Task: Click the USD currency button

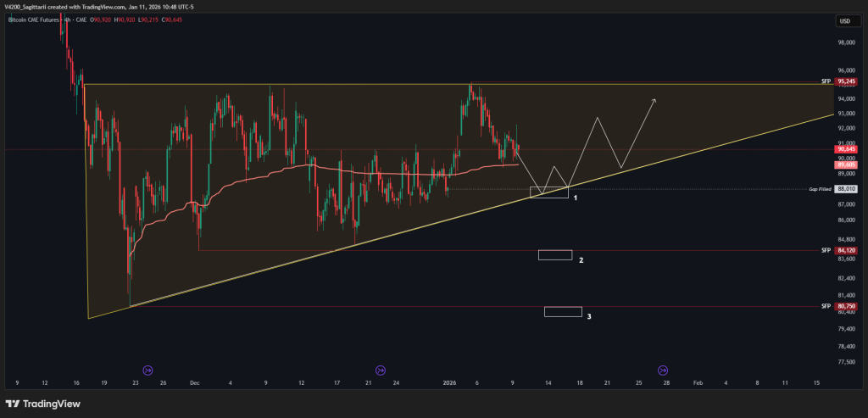Action: (844, 20)
